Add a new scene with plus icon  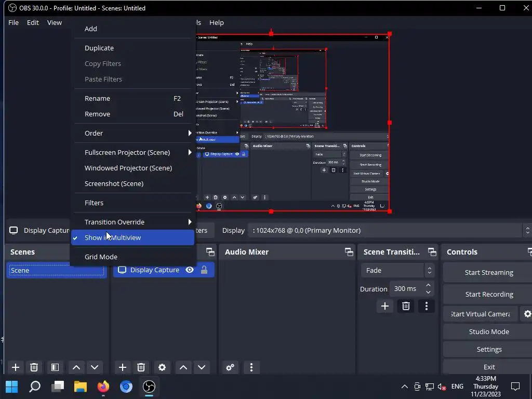(x=15, y=367)
